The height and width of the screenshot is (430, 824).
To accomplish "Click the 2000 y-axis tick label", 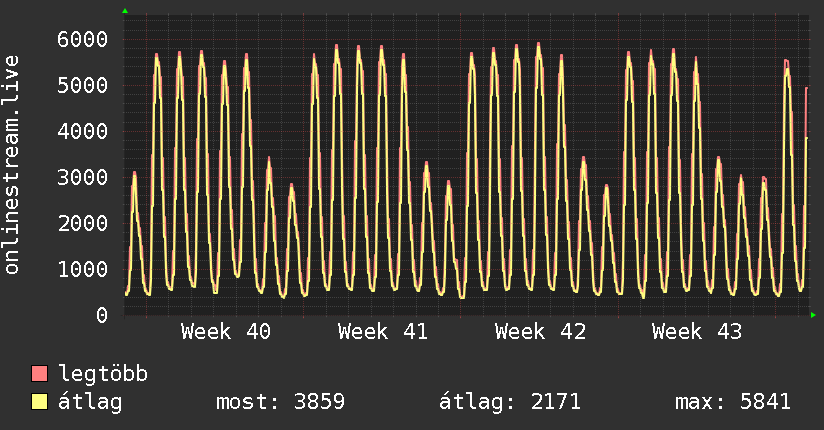I will [83, 223].
